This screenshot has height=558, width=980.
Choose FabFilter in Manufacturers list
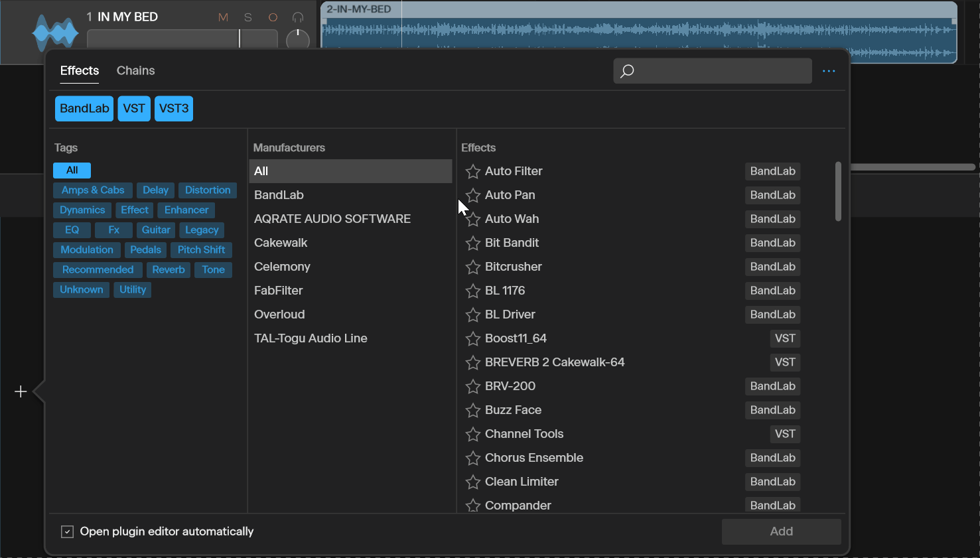tap(279, 291)
